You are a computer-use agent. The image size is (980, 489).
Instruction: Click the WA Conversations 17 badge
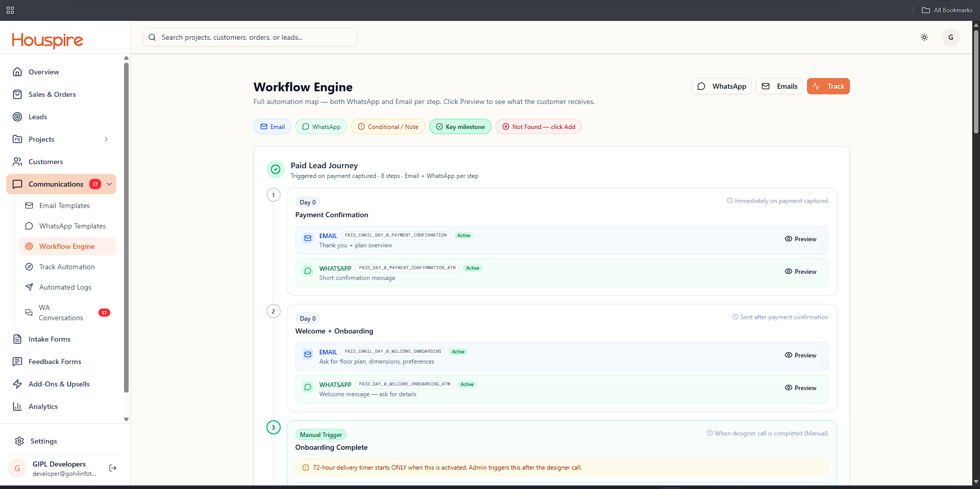pyautogui.click(x=104, y=313)
